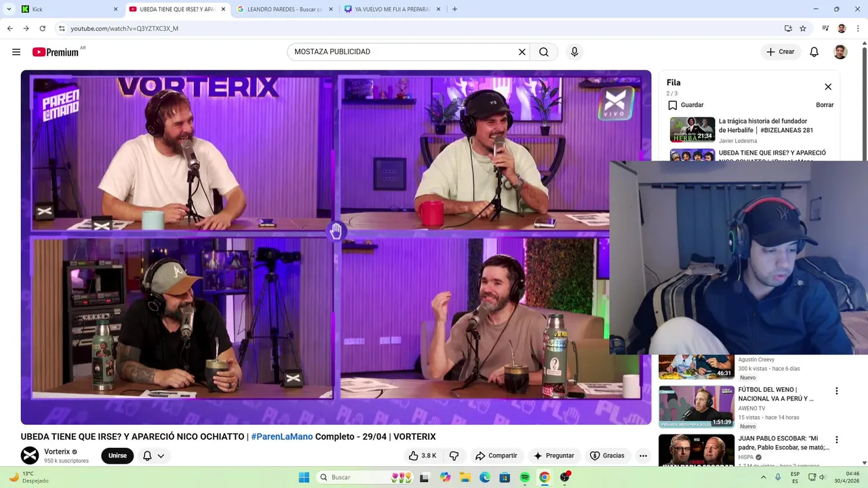Screen dimensions: 868x488
Task: Open the Javier Ledesma channel name
Action: click(738, 141)
